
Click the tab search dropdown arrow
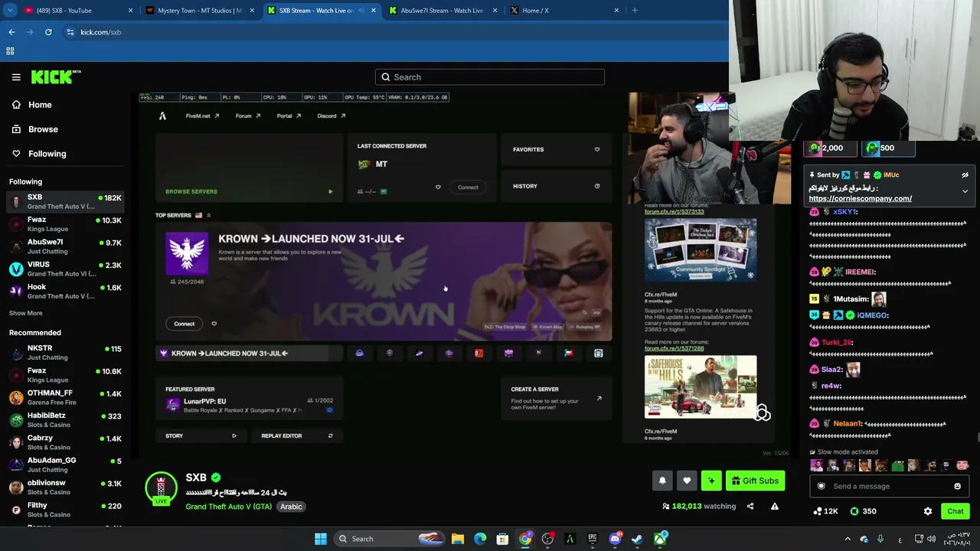10,10
